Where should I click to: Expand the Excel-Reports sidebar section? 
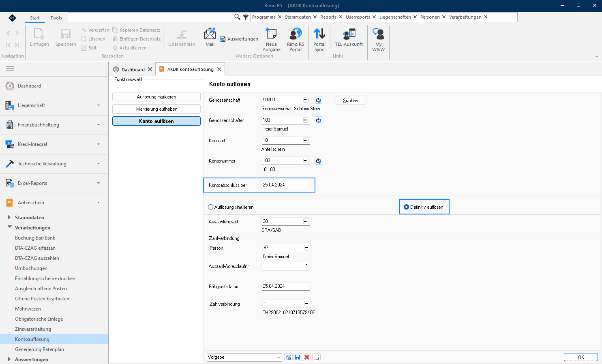(54, 183)
